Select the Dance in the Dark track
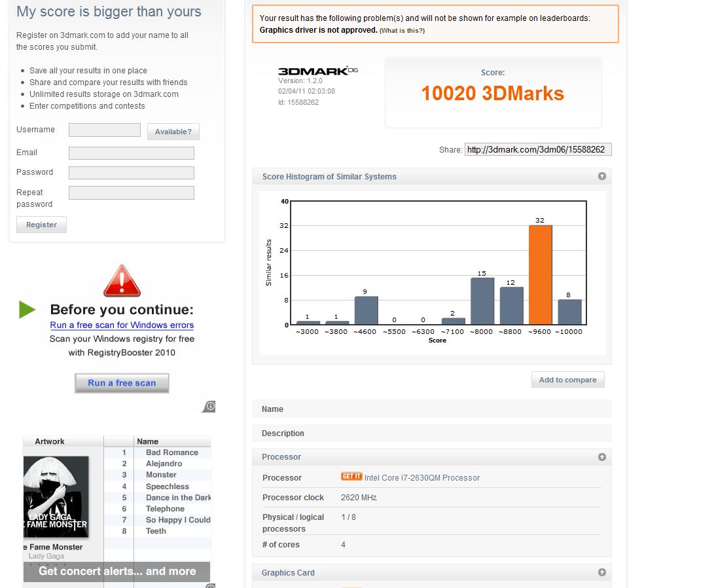The width and height of the screenshot is (716, 588). [x=158, y=498]
